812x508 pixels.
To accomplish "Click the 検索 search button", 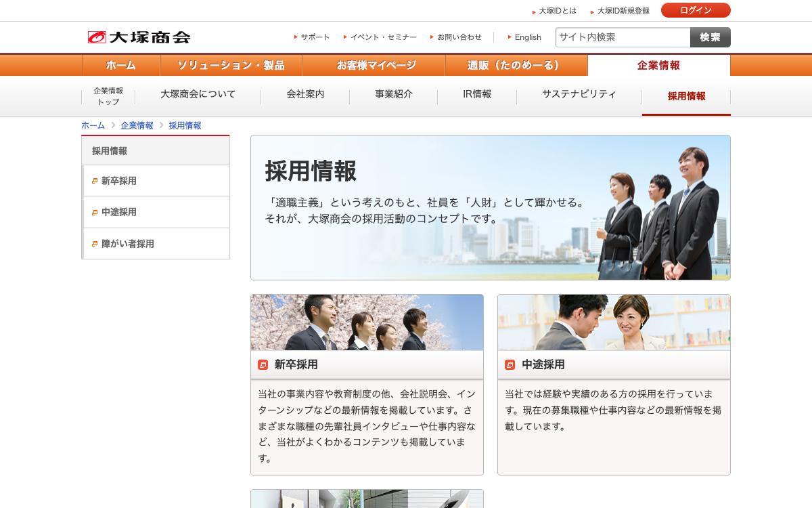I will (710, 37).
